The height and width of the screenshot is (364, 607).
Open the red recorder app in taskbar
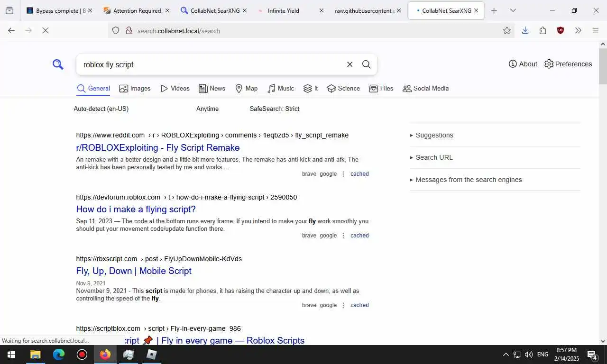pyautogui.click(x=82, y=355)
